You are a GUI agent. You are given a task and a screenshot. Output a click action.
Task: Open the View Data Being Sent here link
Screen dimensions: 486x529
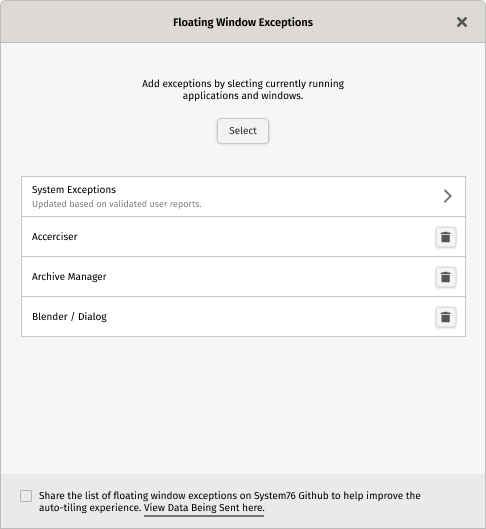pos(204,508)
